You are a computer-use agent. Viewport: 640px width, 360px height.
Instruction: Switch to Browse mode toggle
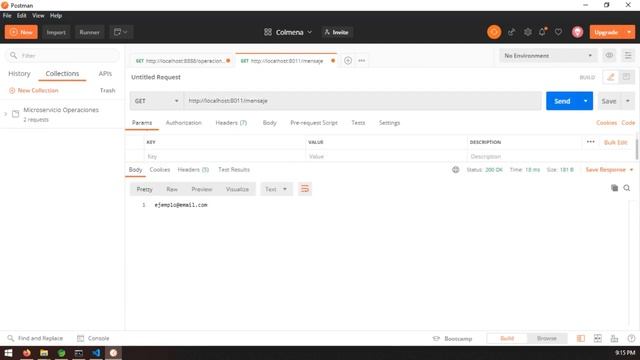point(547,338)
